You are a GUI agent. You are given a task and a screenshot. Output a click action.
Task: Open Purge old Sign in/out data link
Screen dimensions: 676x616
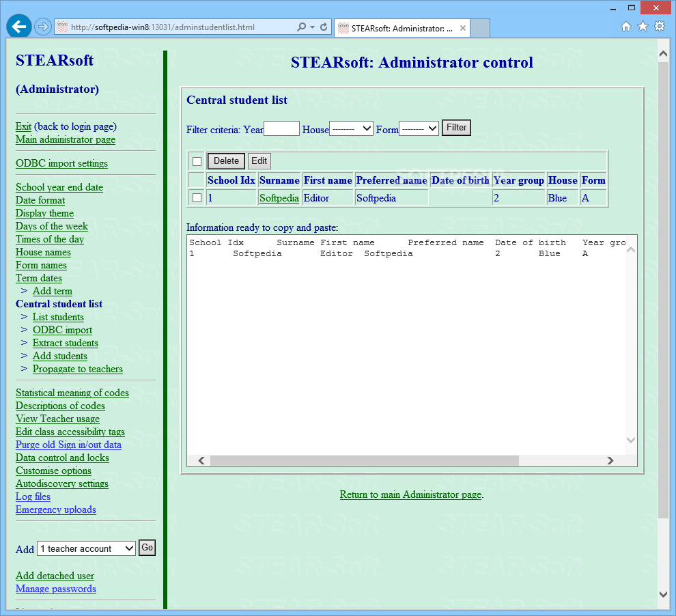click(x=68, y=445)
